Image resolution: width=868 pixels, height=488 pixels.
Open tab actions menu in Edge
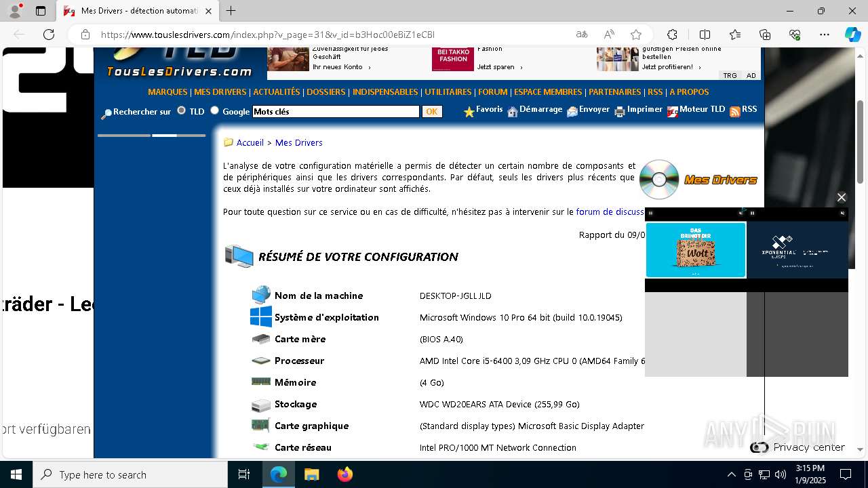[41, 11]
